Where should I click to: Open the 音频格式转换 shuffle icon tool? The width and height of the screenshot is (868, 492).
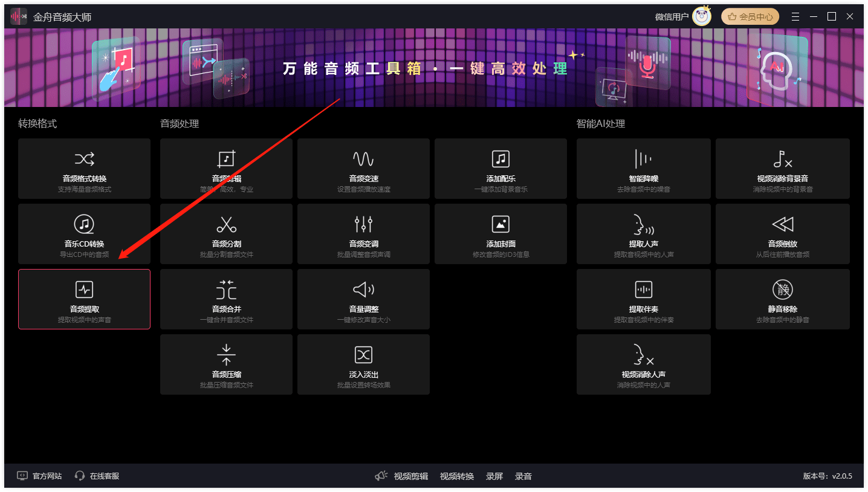click(84, 160)
